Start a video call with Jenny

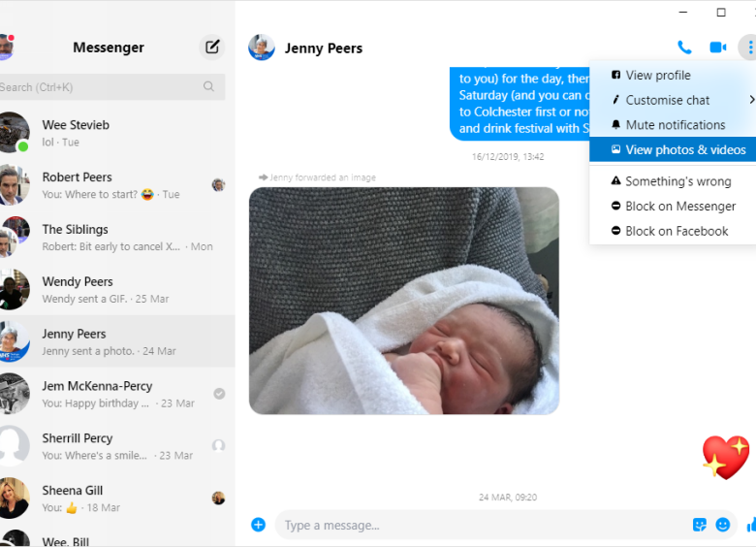point(717,48)
